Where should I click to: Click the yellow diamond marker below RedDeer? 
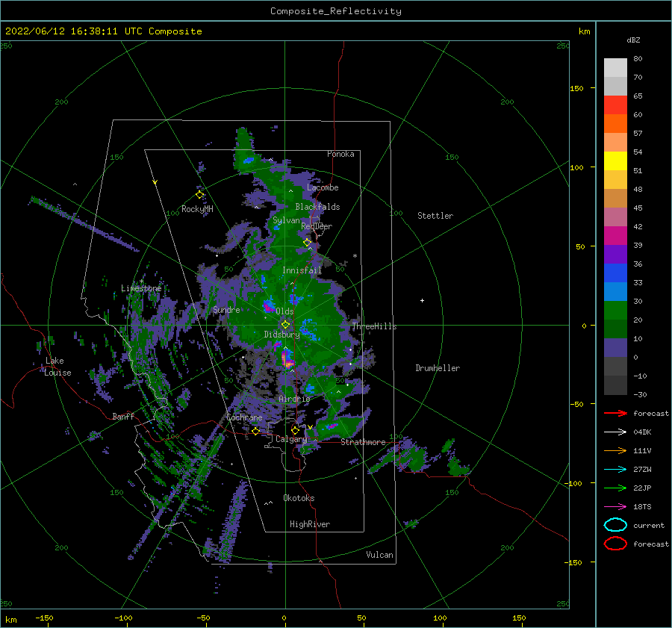point(307,243)
